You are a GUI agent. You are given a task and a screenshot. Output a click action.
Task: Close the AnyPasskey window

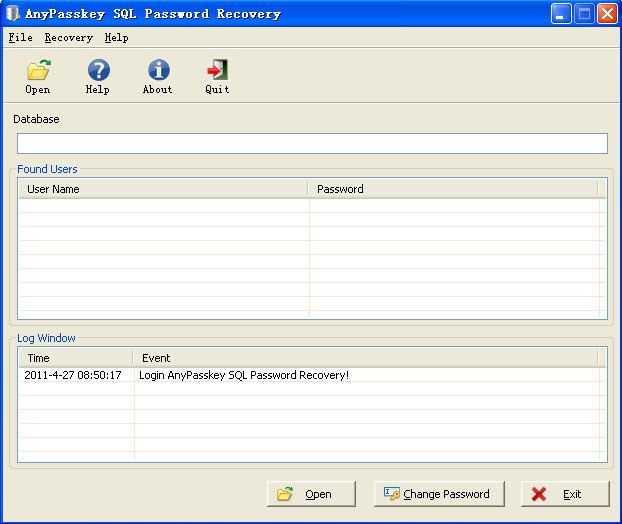point(607,13)
